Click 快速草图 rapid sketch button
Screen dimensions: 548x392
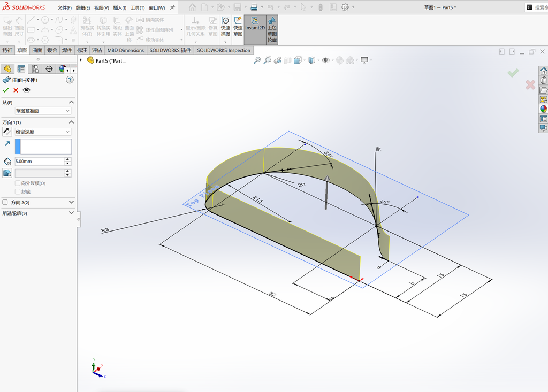coord(238,27)
